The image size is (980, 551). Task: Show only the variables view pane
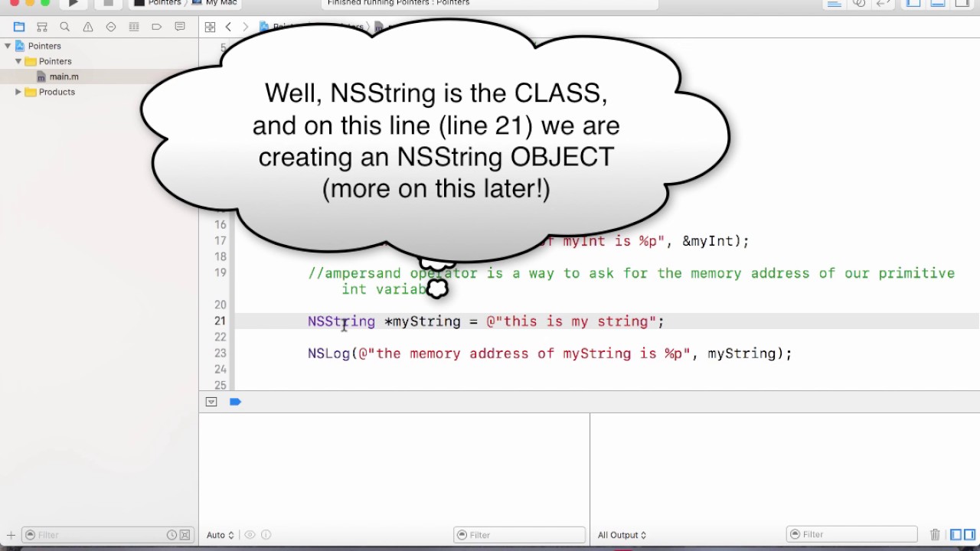point(956,535)
